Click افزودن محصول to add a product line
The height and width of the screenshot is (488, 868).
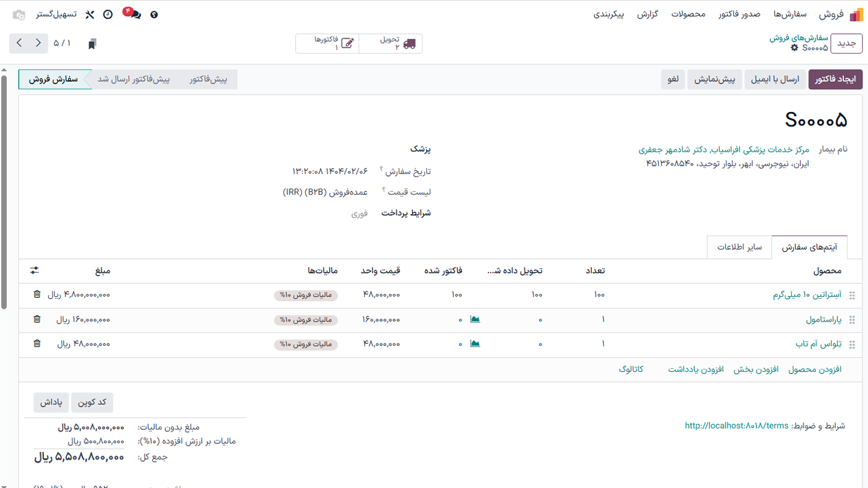tap(815, 369)
